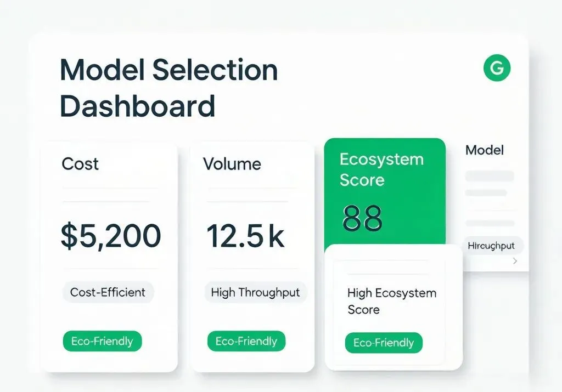The image size is (562, 392).
Task: Open the Volume card heading
Action: [x=232, y=164]
